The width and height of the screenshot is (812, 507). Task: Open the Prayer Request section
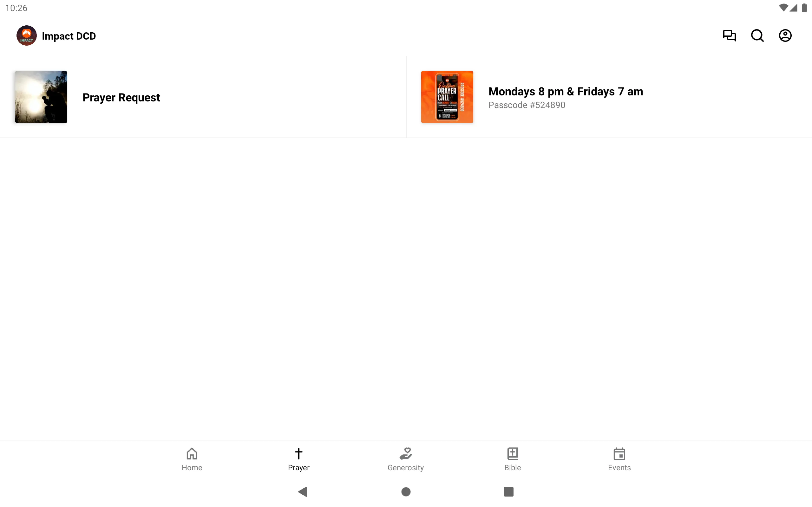tap(121, 97)
